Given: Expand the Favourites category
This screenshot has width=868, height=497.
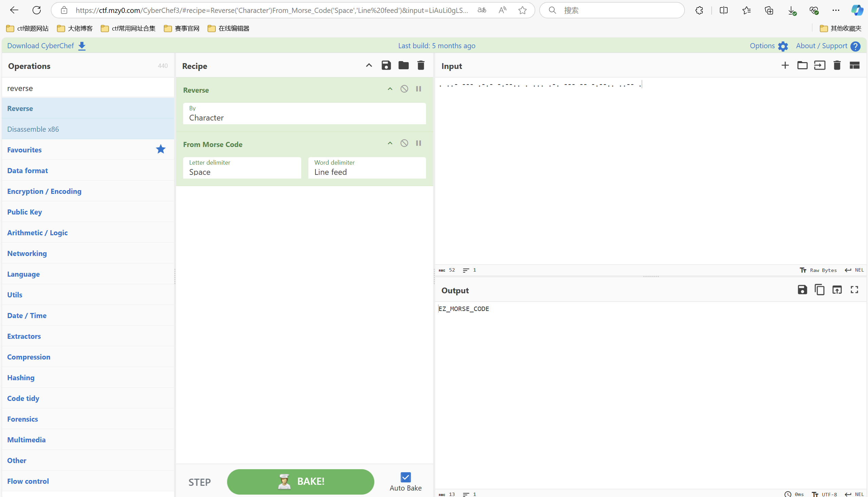Looking at the screenshot, I should 88,150.
